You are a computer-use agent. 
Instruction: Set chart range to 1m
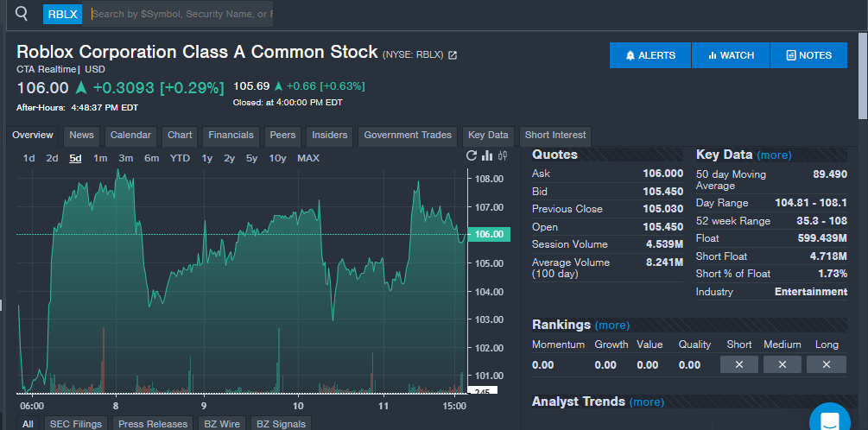pyautogui.click(x=100, y=158)
